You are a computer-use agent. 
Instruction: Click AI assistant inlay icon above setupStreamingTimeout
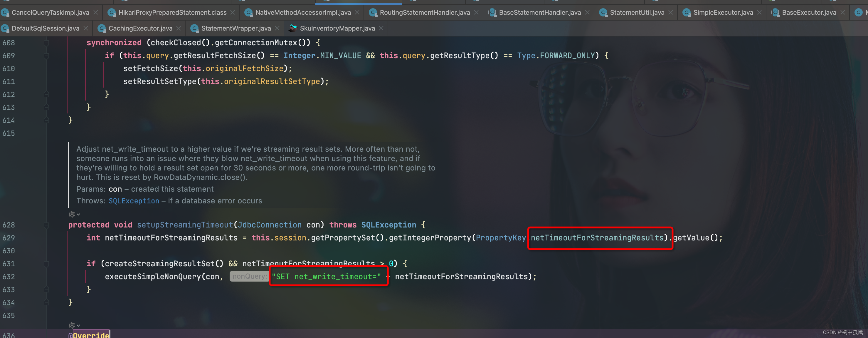point(71,214)
